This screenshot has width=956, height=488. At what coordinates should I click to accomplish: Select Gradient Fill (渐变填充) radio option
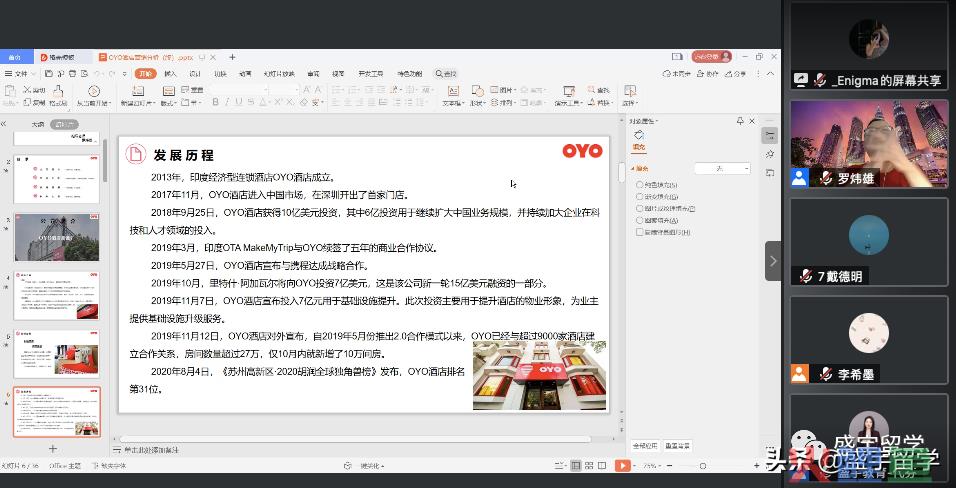[639, 196]
